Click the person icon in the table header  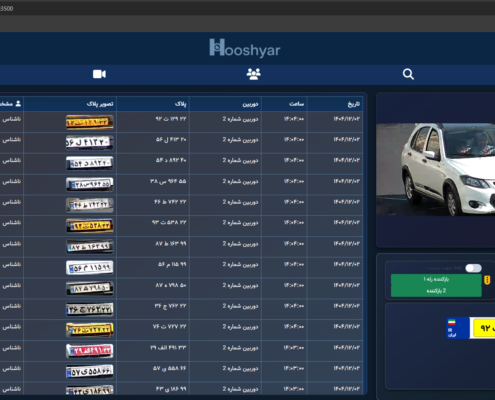coord(18,104)
